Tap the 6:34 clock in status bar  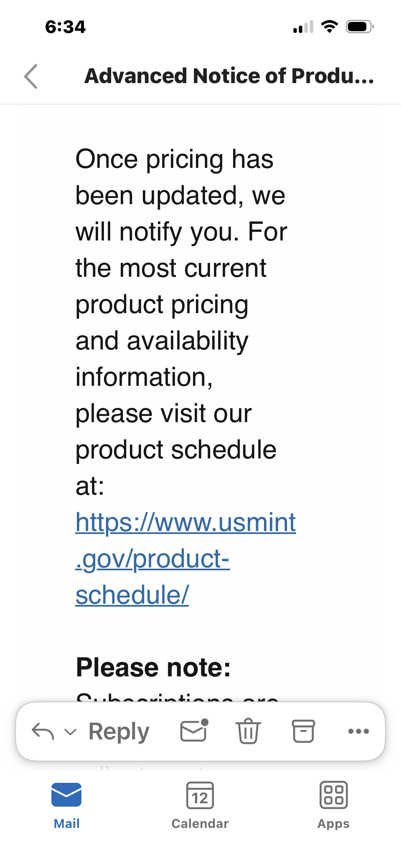click(x=65, y=27)
